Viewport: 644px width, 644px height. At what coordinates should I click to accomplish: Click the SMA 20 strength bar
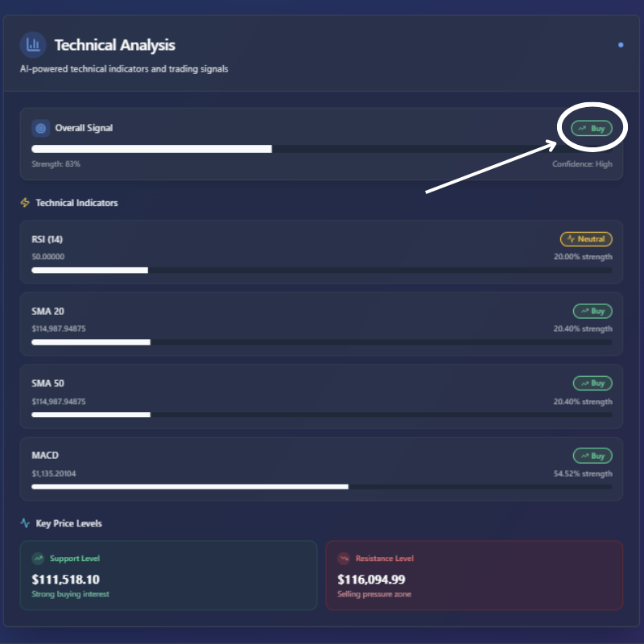pyautogui.click(x=321, y=342)
